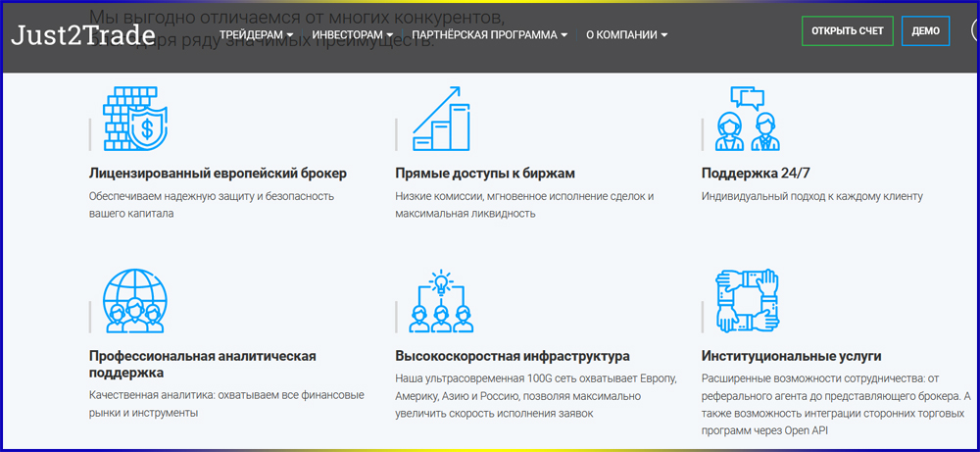Viewport: 980px width, 452px height.
Task: Expand the ПАРТНЁРСКАЯ ПРОГРАММА dropdown arrow
Action: (564, 35)
